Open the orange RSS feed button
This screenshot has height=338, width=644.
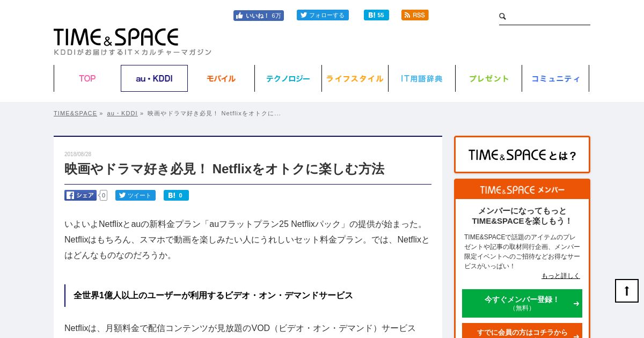(x=415, y=15)
